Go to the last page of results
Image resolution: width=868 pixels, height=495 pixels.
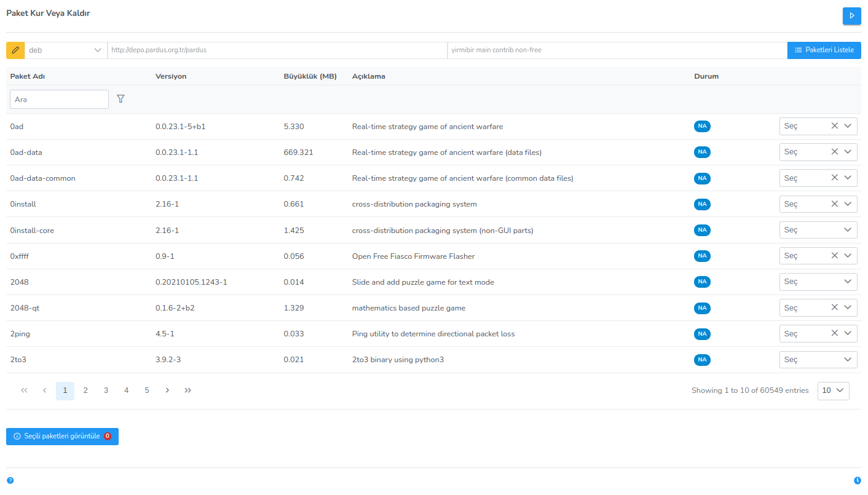point(187,390)
